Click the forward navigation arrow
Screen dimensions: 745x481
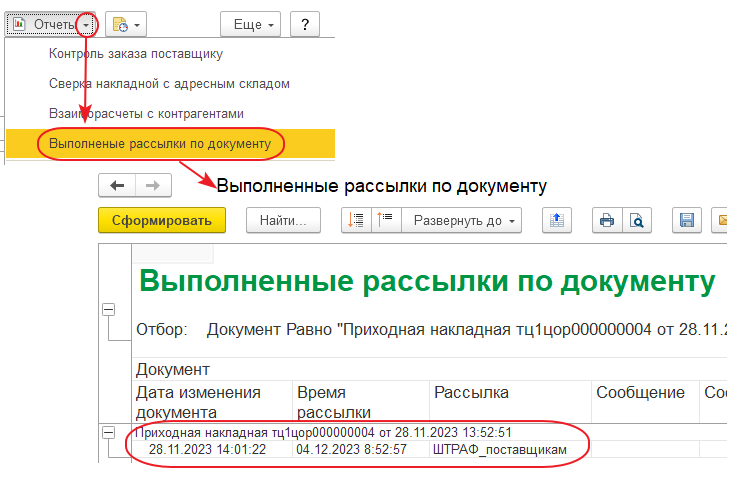pos(153,185)
